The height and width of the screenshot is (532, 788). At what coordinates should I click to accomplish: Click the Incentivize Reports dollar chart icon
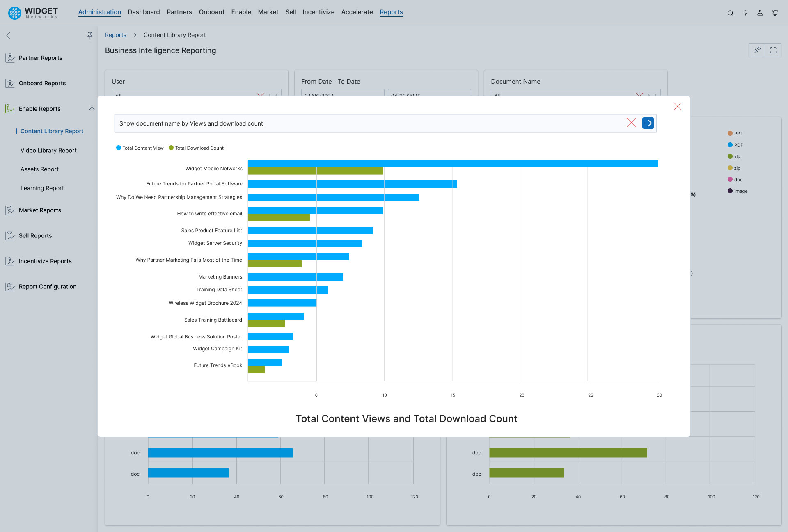coord(10,261)
